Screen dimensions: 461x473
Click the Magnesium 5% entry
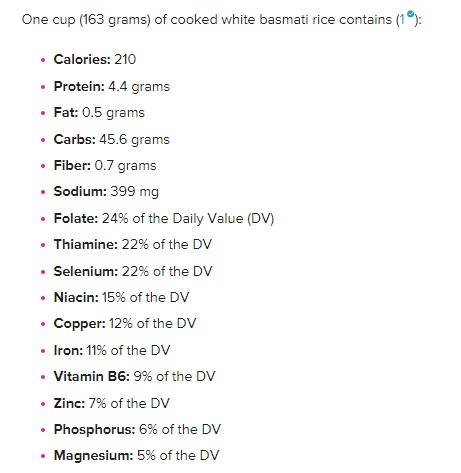pos(137,455)
